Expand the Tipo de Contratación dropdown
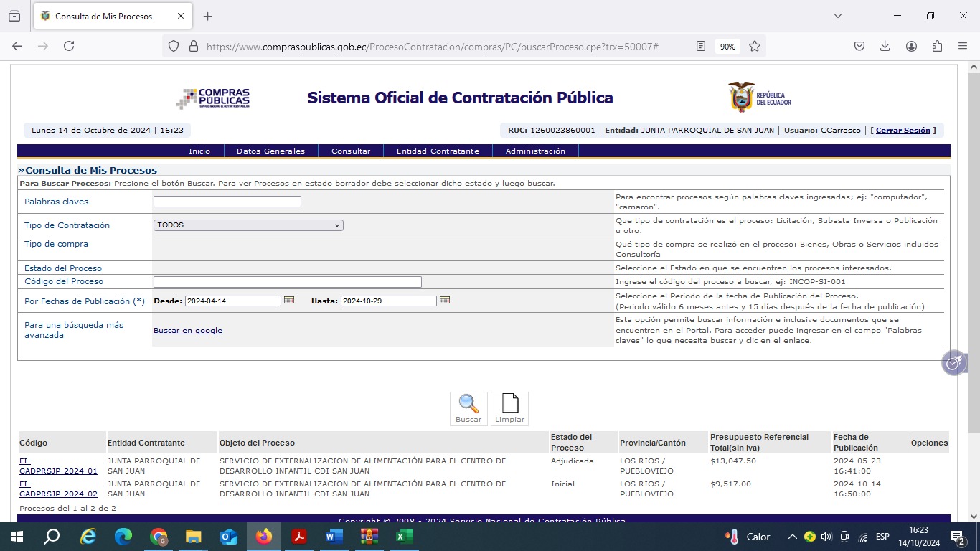The width and height of the screenshot is (980, 551). [x=248, y=225]
